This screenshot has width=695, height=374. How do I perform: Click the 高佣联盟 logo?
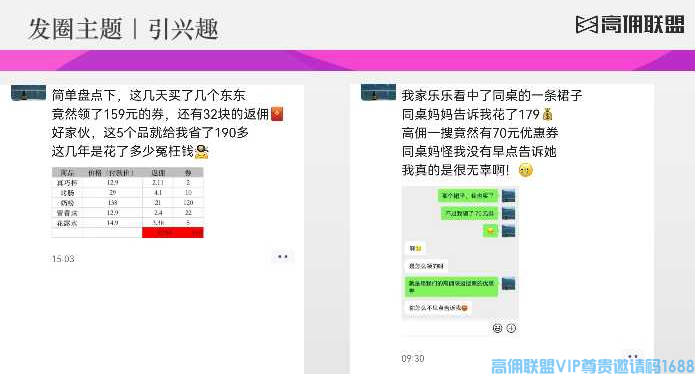pos(630,24)
